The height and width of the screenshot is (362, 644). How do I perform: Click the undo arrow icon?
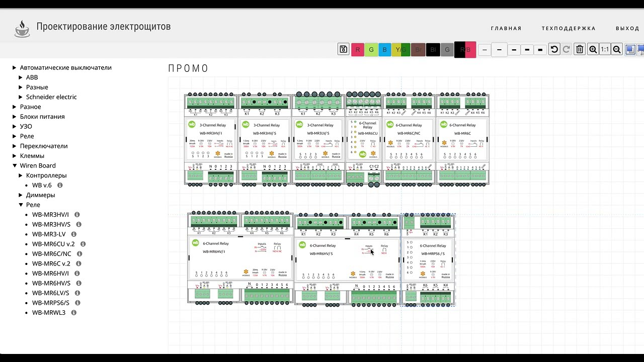[554, 49]
